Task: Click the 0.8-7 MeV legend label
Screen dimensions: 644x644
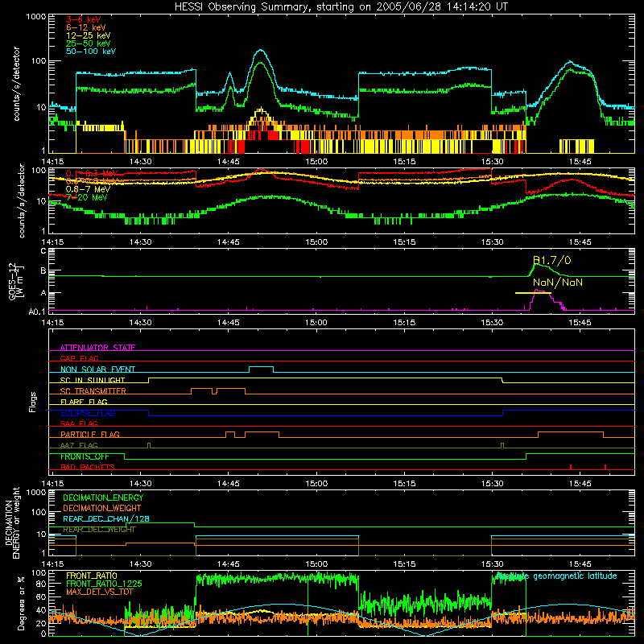Action: (88, 189)
